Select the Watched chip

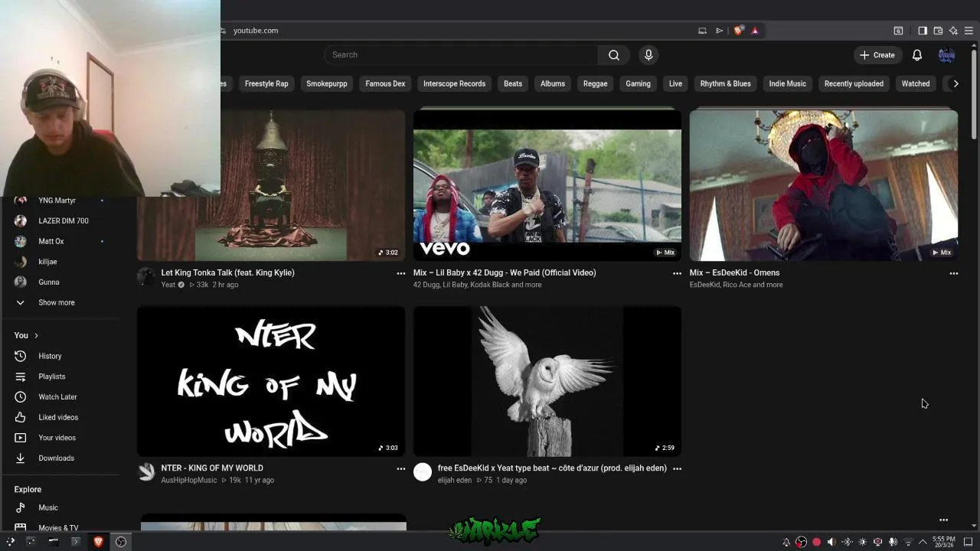[x=916, y=83]
